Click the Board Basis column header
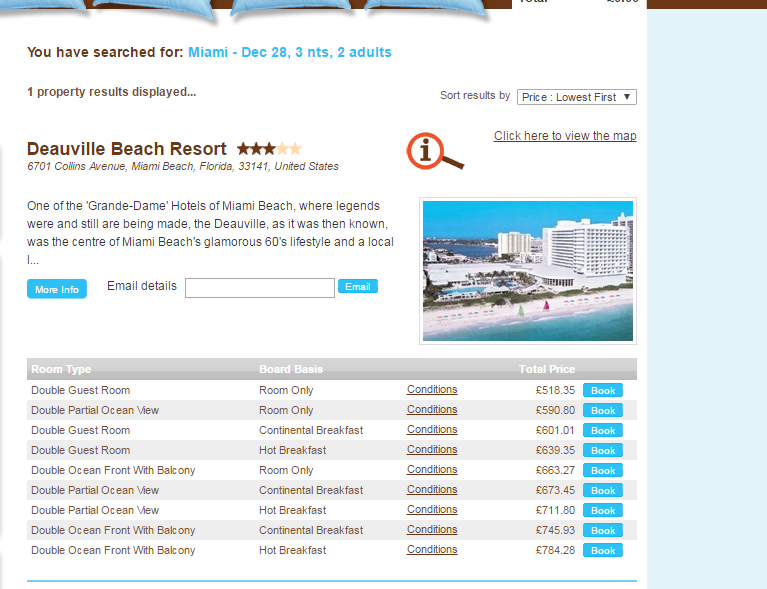Viewport: 767px width, 589px height. [291, 369]
